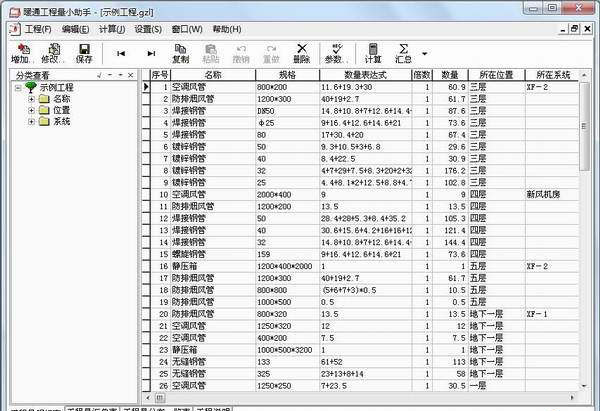This screenshot has width=600, height=411.
Task: Expand the 名称 tree folder
Action: tap(31, 99)
